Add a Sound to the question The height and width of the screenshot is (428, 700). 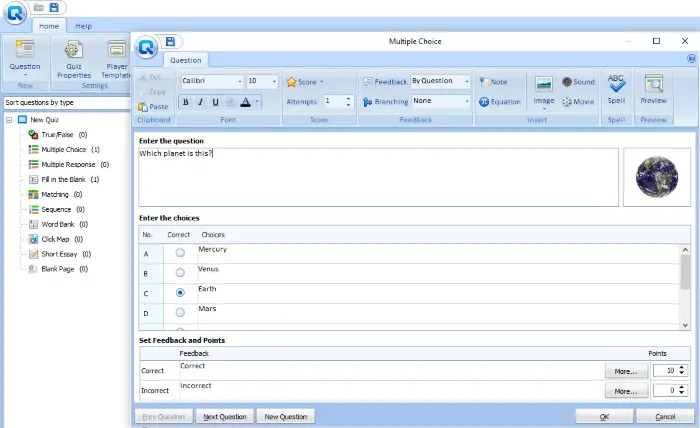[578, 82]
